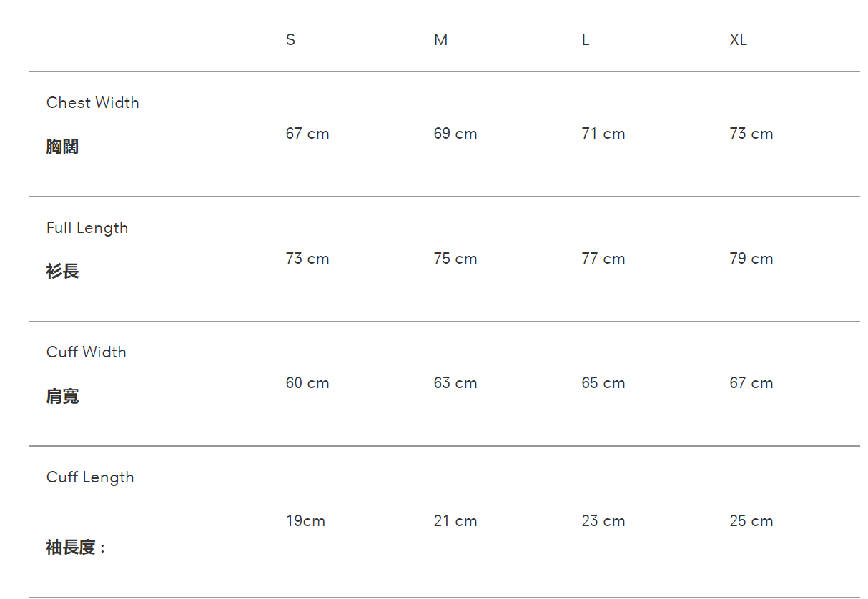This screenshot has height=599, width=868.
Task: Click the 袖長度 Chinese label
Action: (x=71, y=548)
